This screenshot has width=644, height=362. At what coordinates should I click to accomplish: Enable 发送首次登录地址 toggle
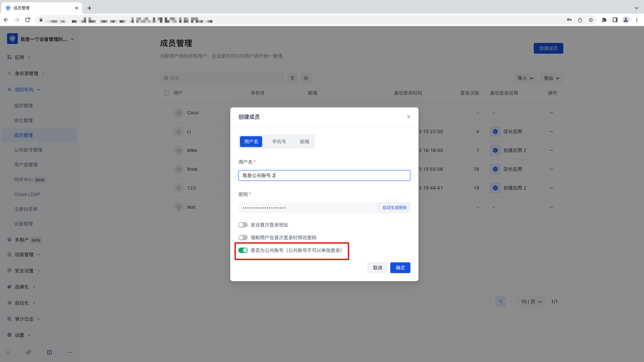pos(243,225)
